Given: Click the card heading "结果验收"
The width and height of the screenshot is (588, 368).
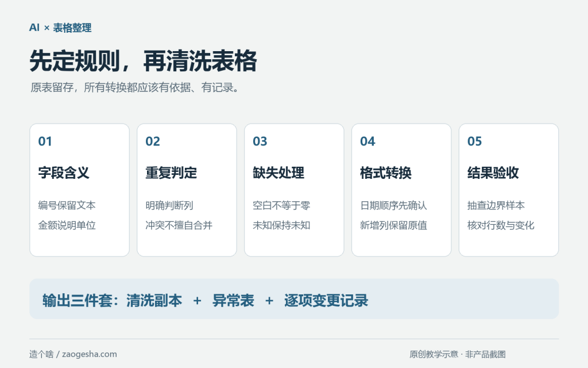Looking at the screenshot, I should (x=493, y=172).
